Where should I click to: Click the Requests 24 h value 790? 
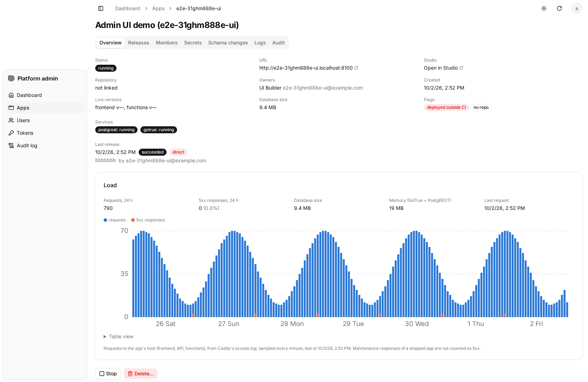[108, 208]
